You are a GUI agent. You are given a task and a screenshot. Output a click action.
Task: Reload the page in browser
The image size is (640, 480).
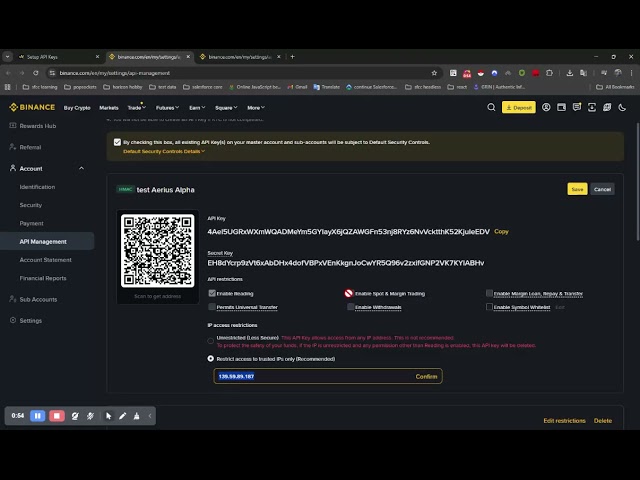[x=36, y=73]
